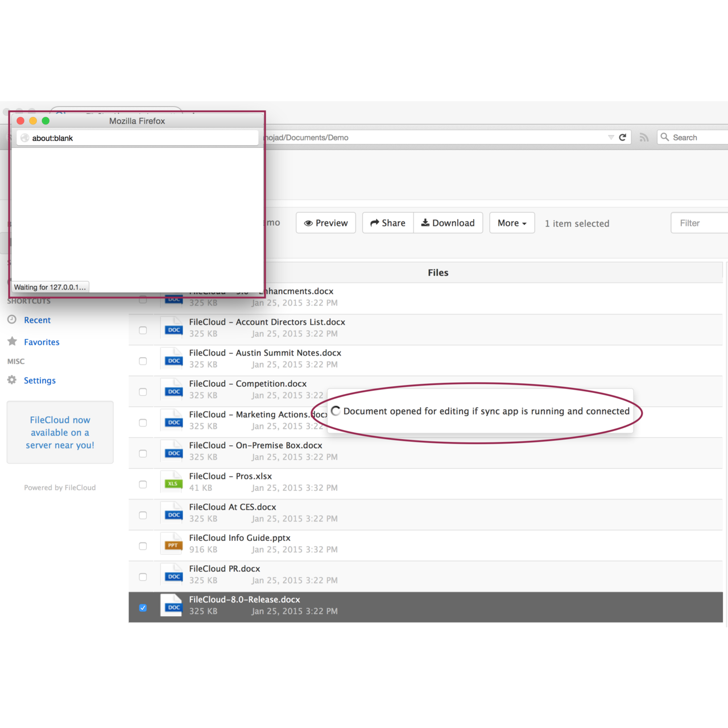The height and width of the screenshot is (728, 728).
Task: Click the XLS icon for FileCloud – Pros.xlsx
Action: (x=172, y=482)
